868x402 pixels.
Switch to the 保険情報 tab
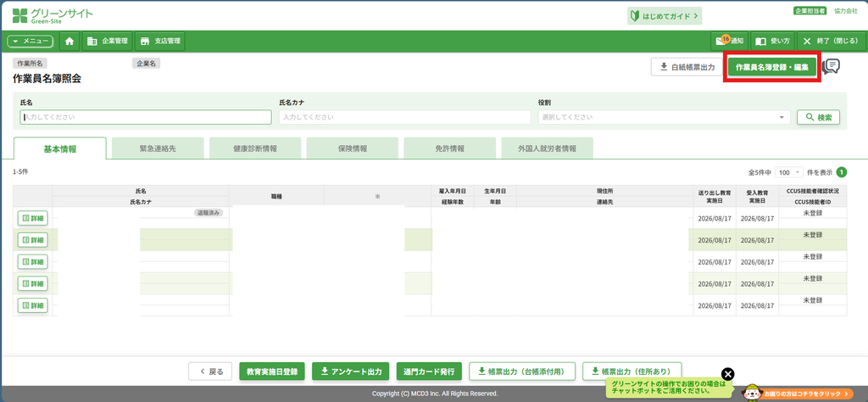[x=353, y=148]
